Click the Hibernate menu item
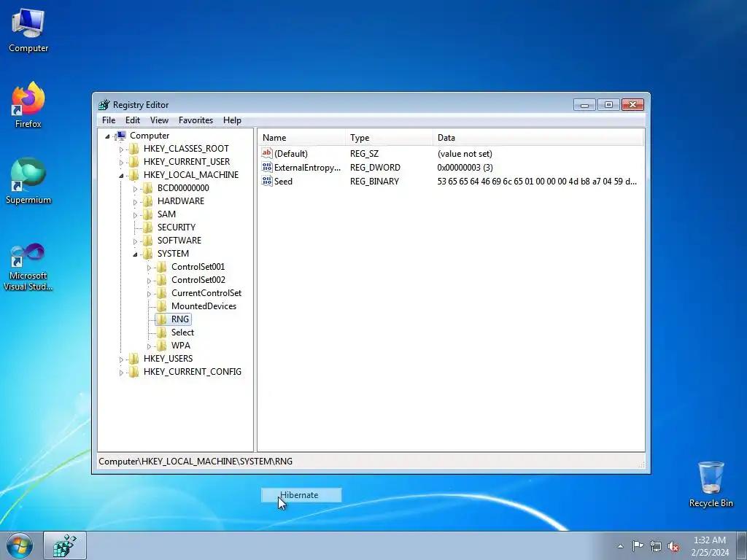The height and width of the screenshot is (560, 747). pyautogui.click(x=301, y=495)
